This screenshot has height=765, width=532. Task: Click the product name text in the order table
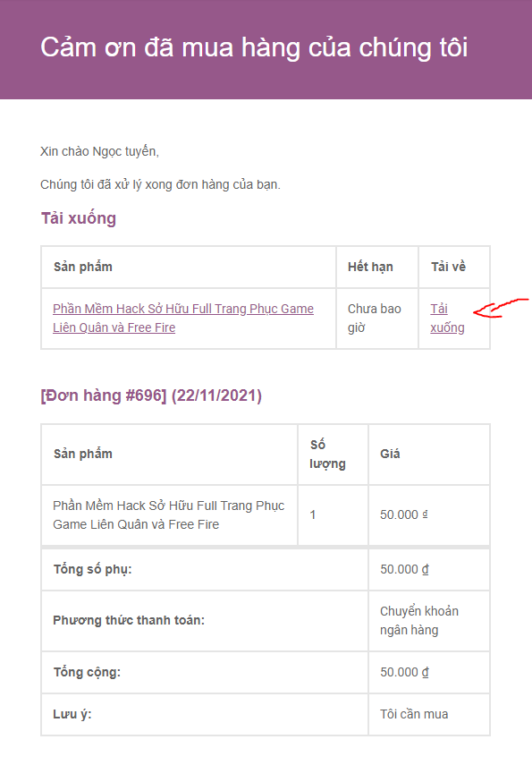(169, 514)
